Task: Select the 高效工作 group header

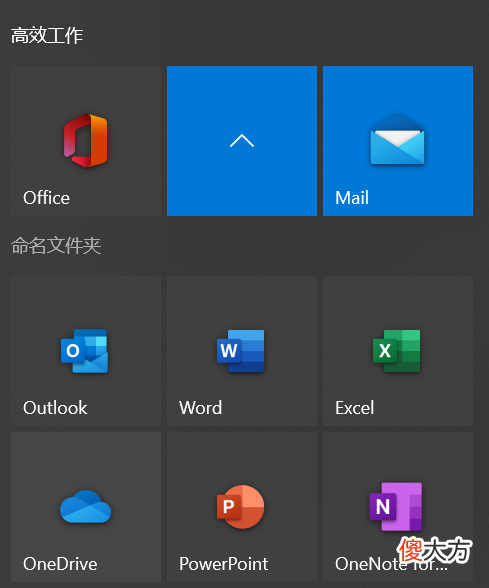Action: [47, 36]
